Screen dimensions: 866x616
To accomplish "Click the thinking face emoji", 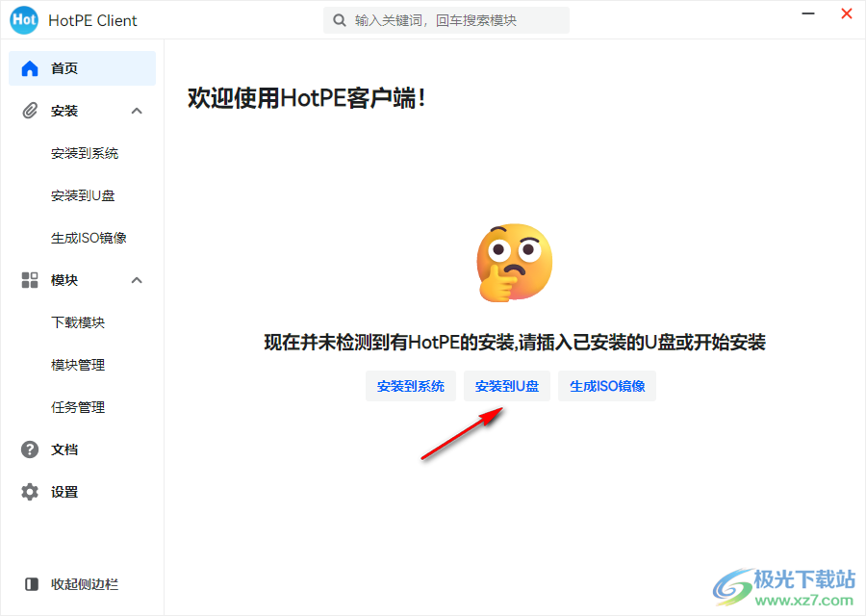I will click(514, 263).
